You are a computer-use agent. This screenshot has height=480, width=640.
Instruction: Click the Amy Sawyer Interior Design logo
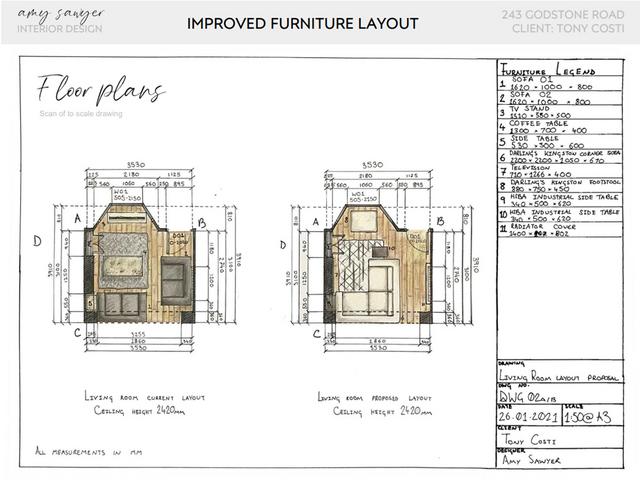(x=60, y=22)
